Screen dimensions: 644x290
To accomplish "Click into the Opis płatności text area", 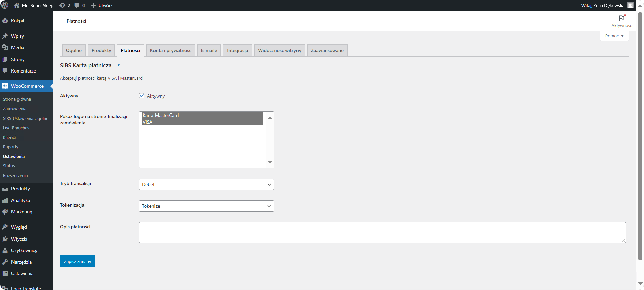I will point(382,232).
